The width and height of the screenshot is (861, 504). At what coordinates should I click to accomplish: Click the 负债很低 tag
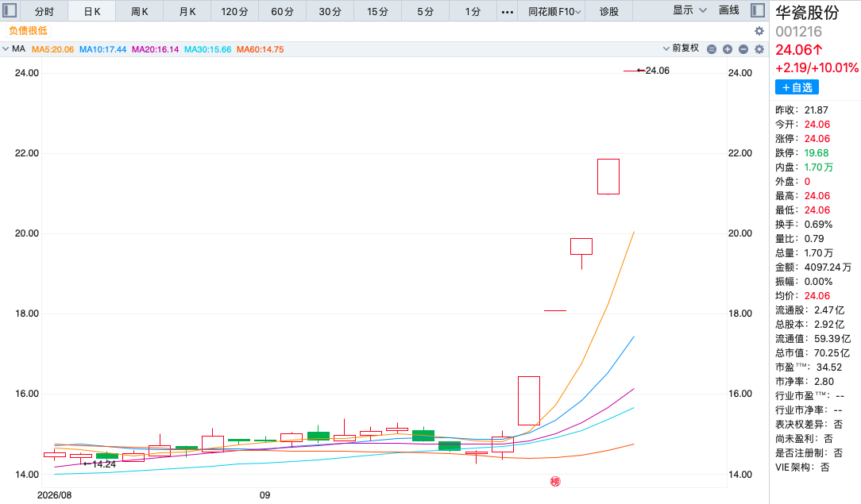pyautogui.click(x=28, y=31)
